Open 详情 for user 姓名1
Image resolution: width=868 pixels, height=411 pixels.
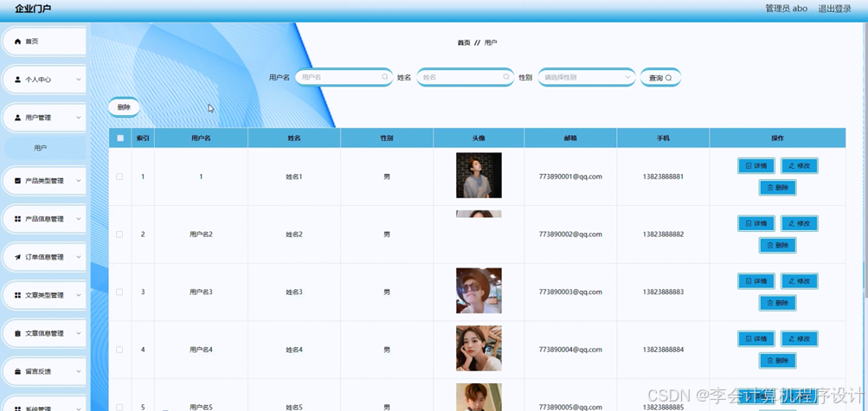point(756,166)
